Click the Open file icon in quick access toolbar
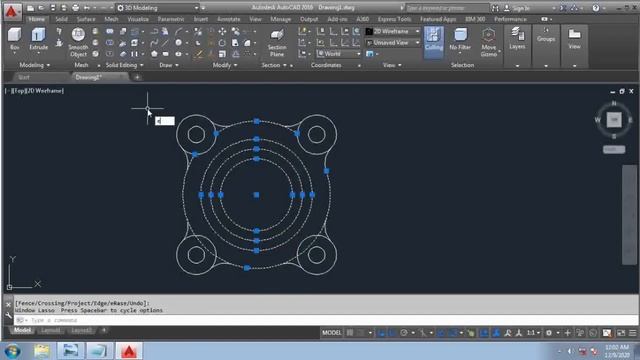Viewport: 640px width, 360px height. pyautogui.click(x=41, y=8)
